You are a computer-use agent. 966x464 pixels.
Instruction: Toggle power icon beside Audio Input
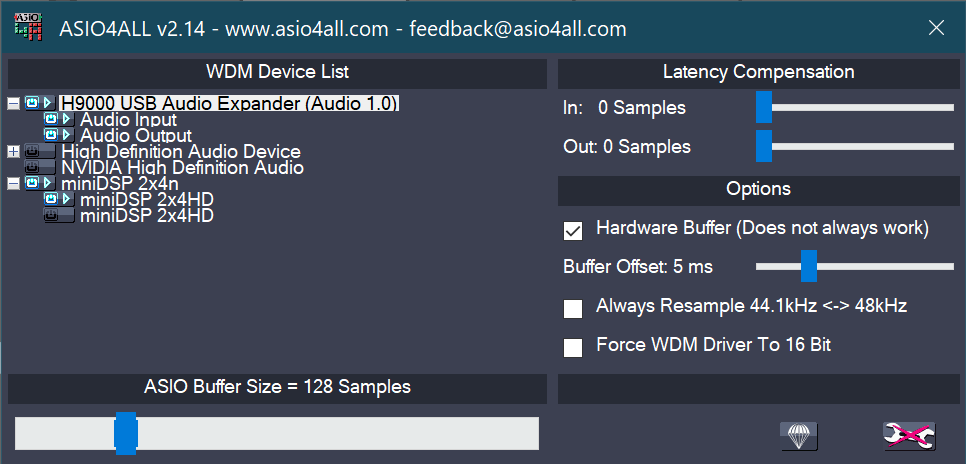(x=52, y=120)
